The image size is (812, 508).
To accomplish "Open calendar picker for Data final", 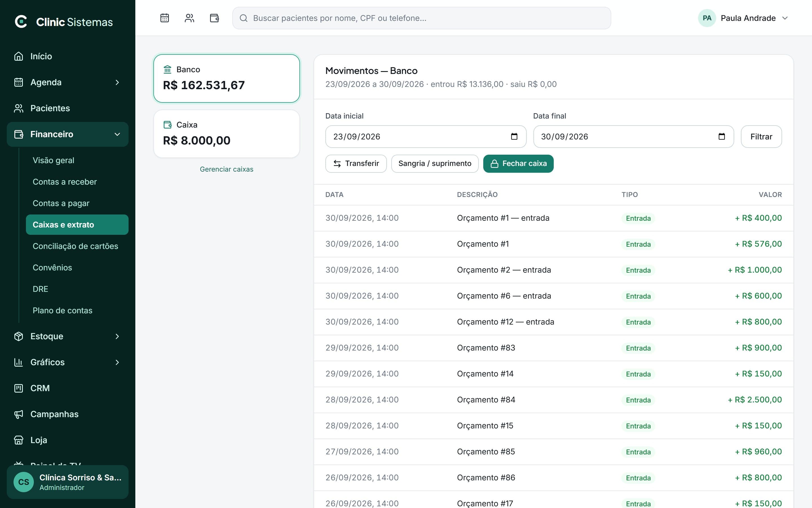I will click(722, 136).
